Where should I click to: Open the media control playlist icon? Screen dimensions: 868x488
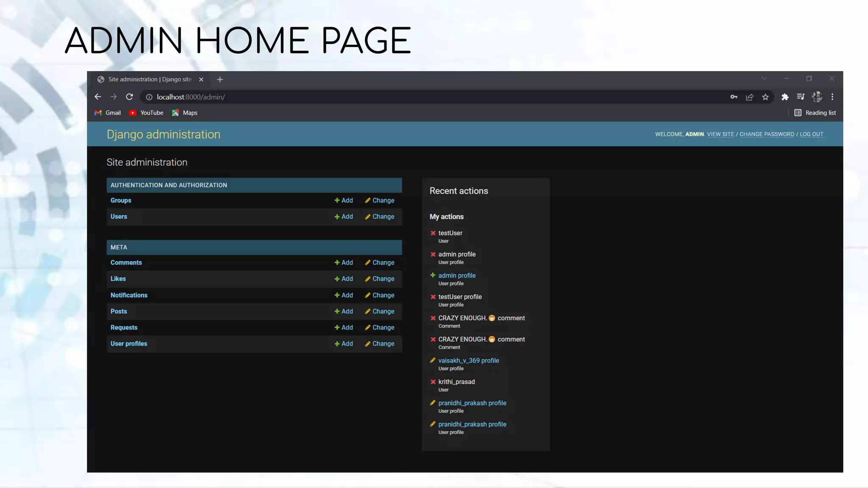(x=801, y=97)
